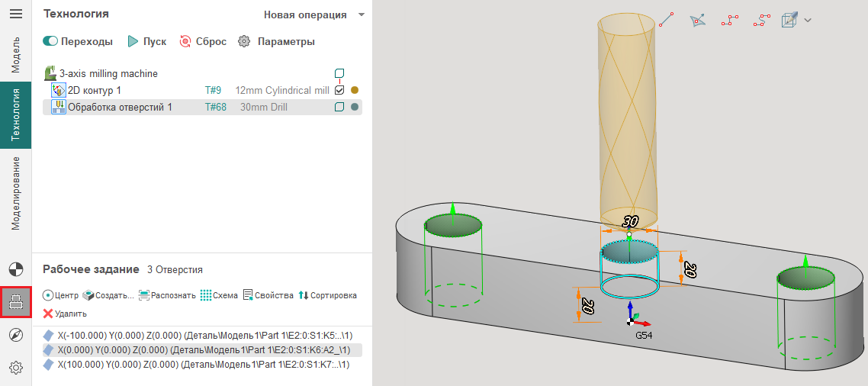The height and width of the screenshot is (386, 868).
Task: Switch to the Моделирование tab
Action: [x=15, y=193]
